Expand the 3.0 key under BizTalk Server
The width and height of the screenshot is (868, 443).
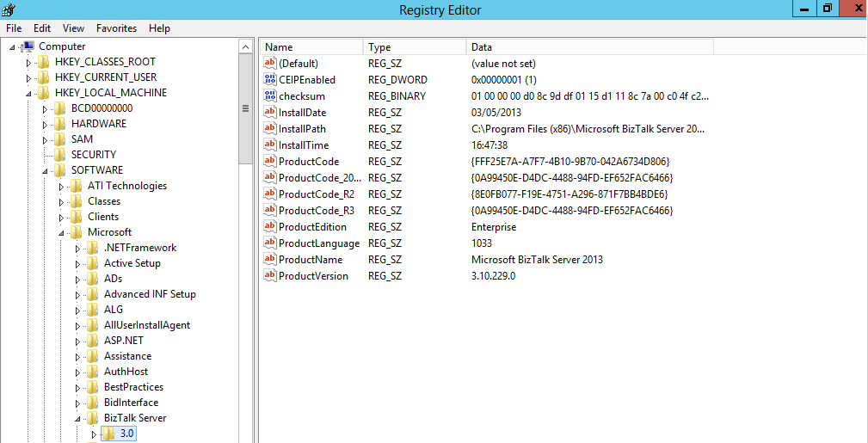point(94,434)
